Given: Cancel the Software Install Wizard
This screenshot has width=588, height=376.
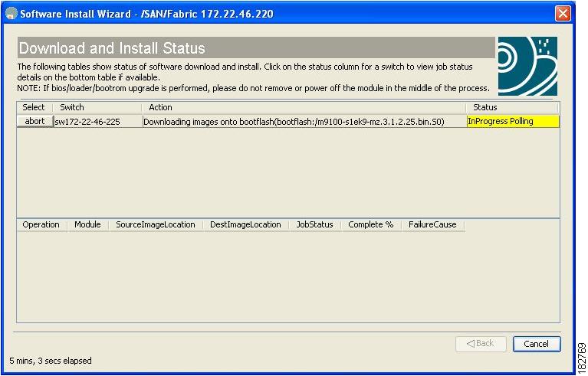Looking at the screenshot, I should (536, 344).
